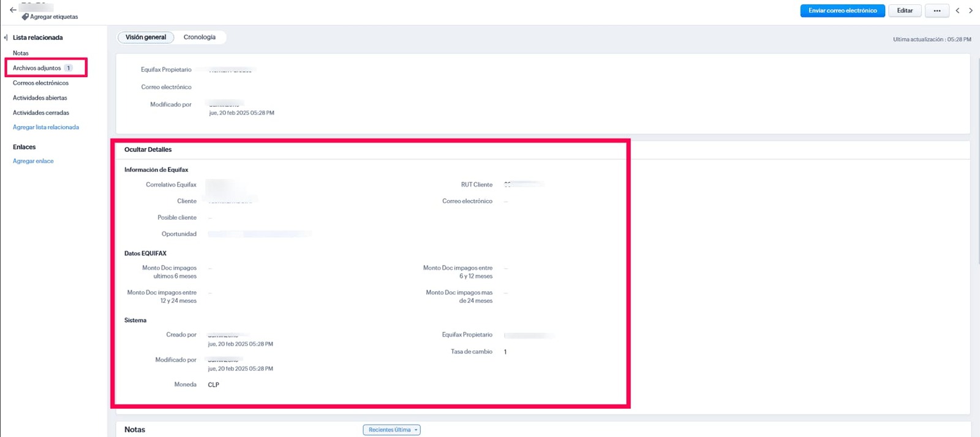Click Monto Doc impagos mas de 24 meses
Viewport: 980px width, 437px height.
[x=459, y=296]
